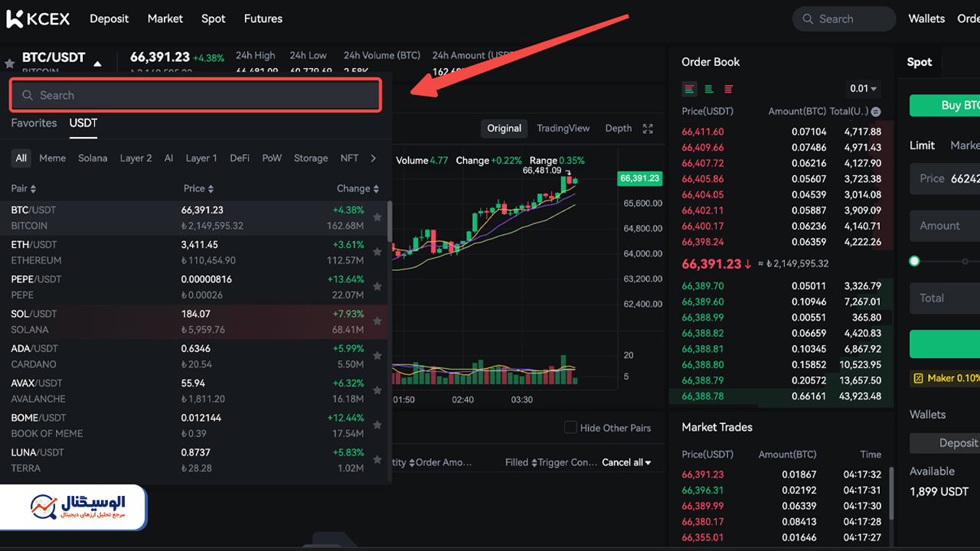Screen dimensions: 980x551
Task: Click the green Buy BTC button
Action: [x=945, y=106]
